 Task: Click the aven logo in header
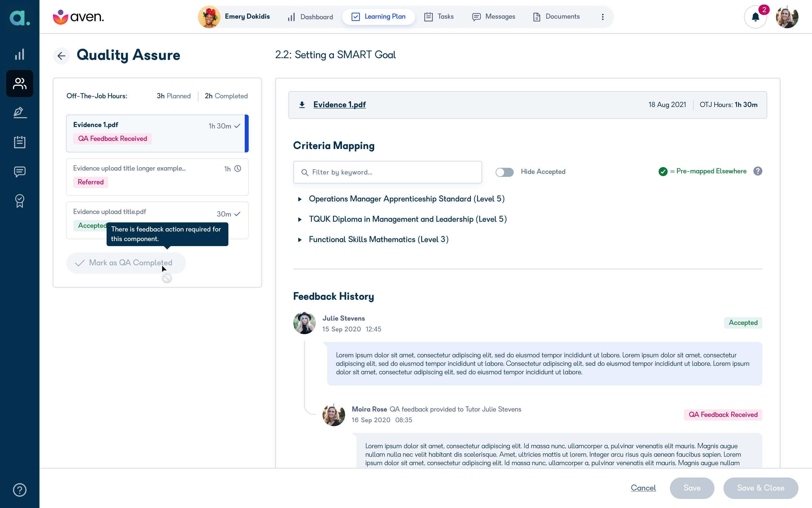78,17
